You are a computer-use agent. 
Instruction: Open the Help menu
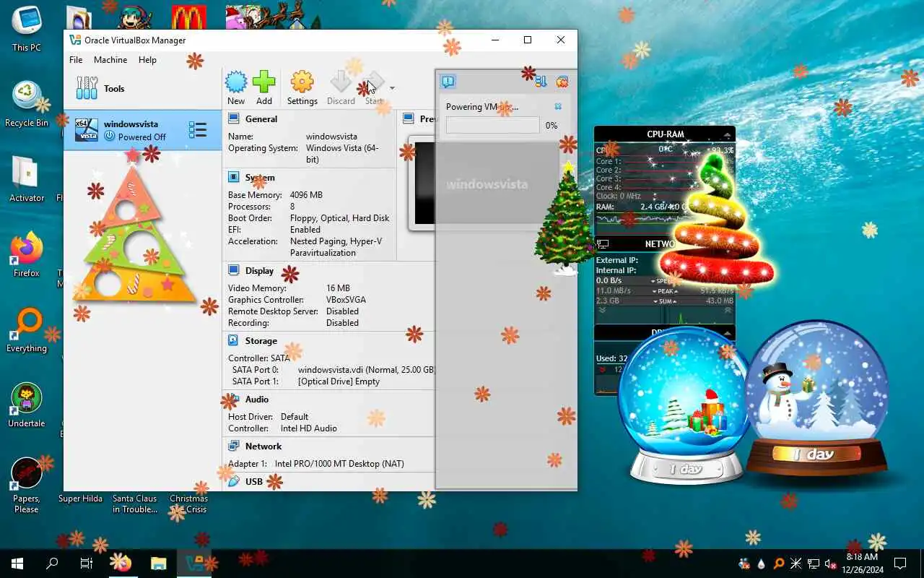coord(147,60)
